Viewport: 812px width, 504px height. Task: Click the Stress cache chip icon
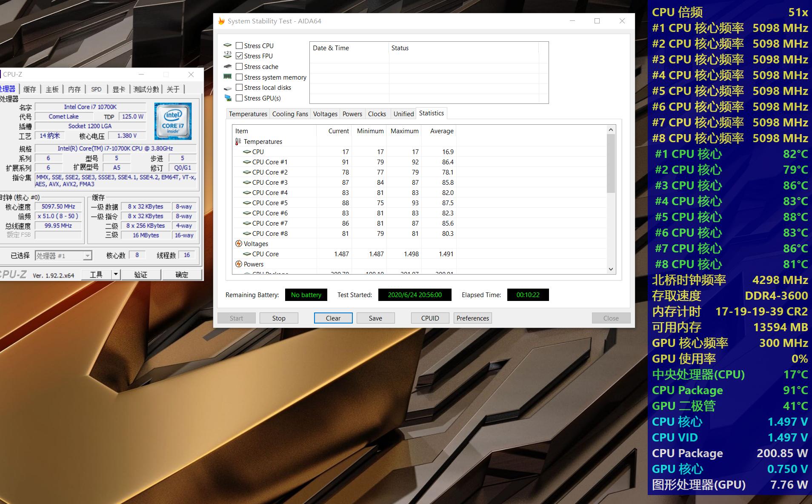pos(228,66)
